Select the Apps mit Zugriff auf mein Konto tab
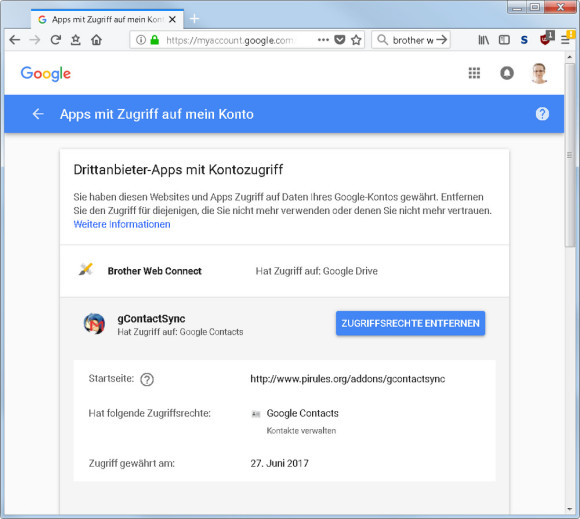580x519 pixels. [x=107, y=19]
